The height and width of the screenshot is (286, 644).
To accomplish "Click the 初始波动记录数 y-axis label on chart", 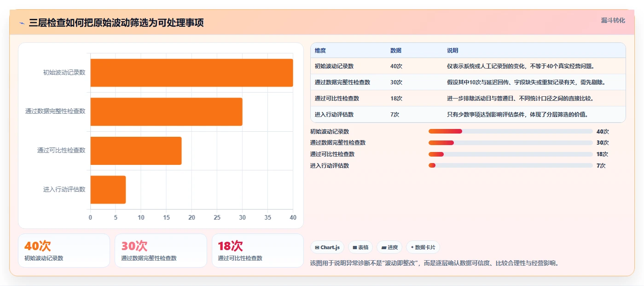I will [x=64, y=73].
